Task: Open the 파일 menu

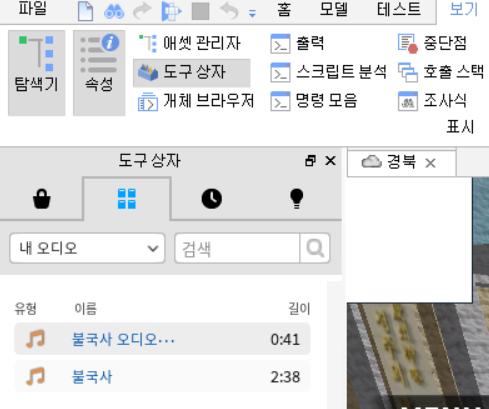Action: 32,9
